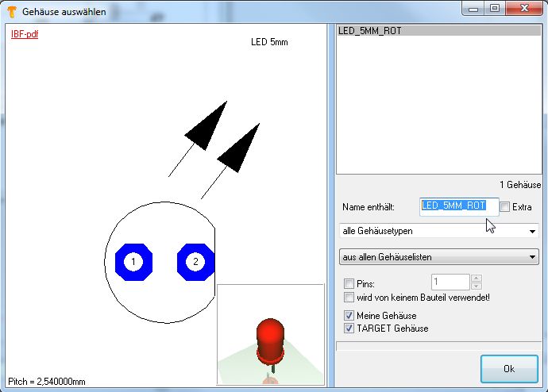Open the IBF-pdf link
This screenshot has width=548, height=392.
(25, 35)
